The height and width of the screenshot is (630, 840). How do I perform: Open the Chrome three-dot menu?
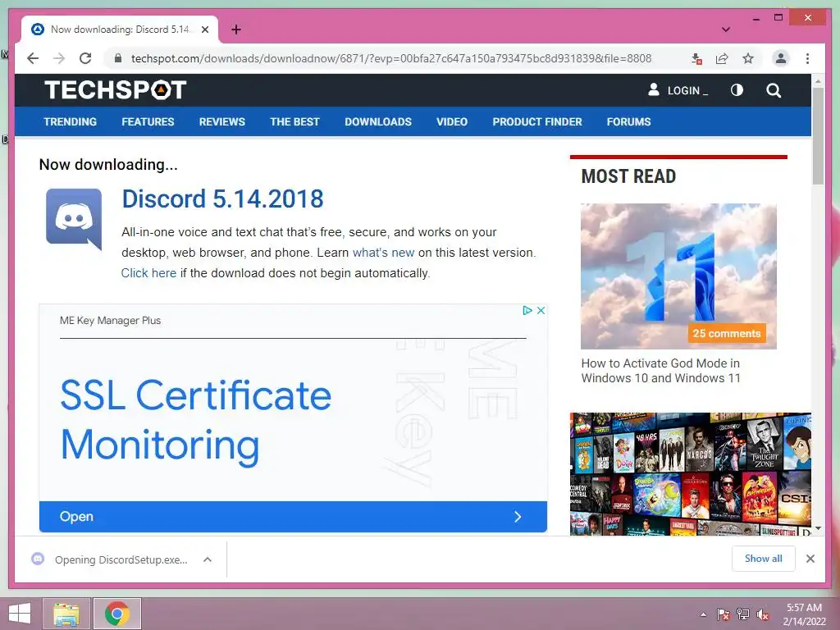(807, 58)
